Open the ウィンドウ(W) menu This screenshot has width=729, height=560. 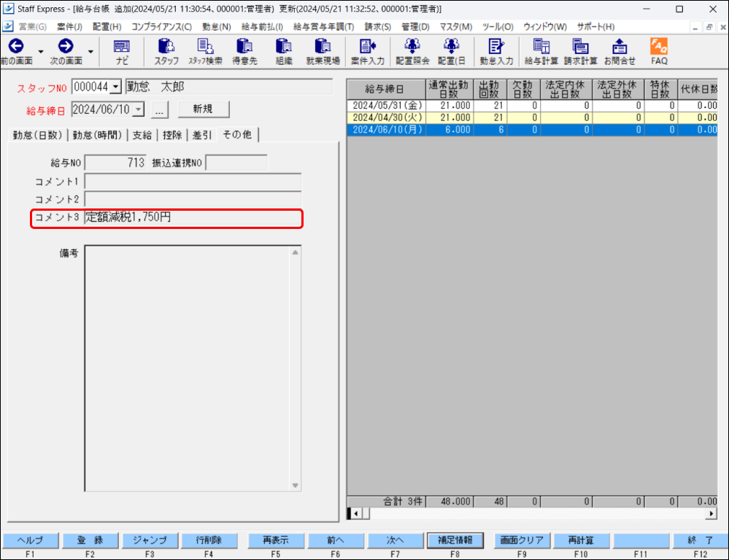coord(545,27)
